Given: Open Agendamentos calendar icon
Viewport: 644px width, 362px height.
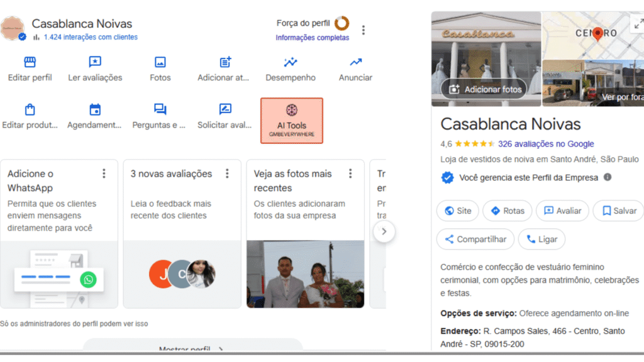Looking at the screenshot, I should point(95,109).
